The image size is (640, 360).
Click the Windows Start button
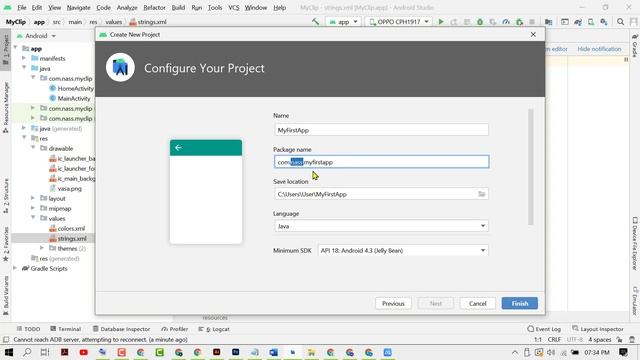pos(8,352)
